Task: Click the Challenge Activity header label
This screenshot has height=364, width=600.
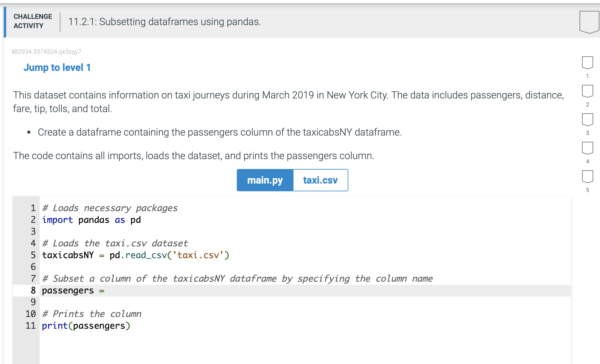Action: [33, 21]
